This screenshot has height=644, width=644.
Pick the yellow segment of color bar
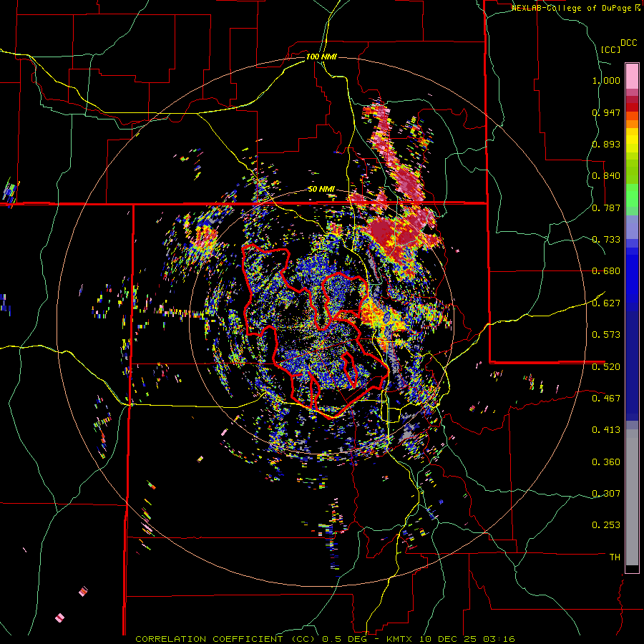pos(632,140)
